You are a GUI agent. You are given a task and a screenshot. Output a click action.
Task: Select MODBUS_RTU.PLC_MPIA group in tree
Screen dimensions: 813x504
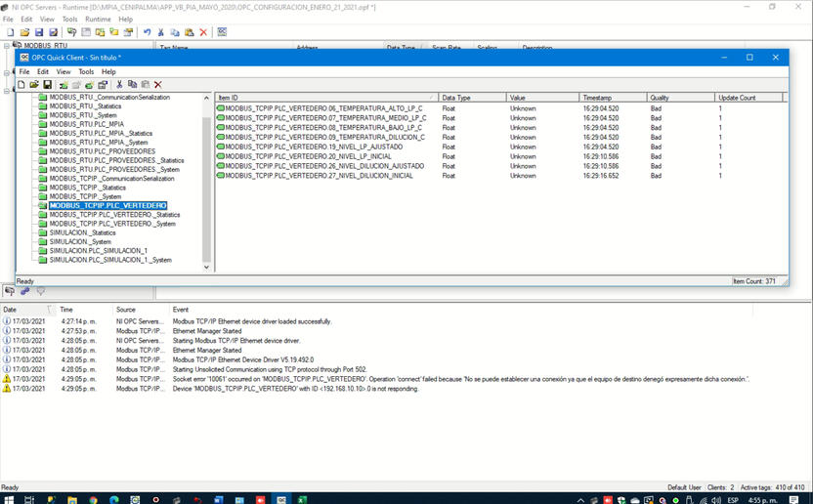87,124
